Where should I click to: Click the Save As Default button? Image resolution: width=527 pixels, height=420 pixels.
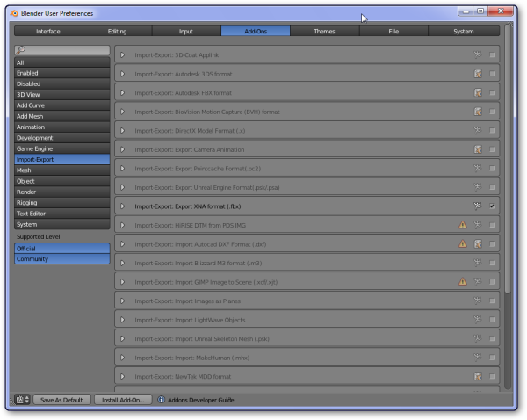(61, 400)
